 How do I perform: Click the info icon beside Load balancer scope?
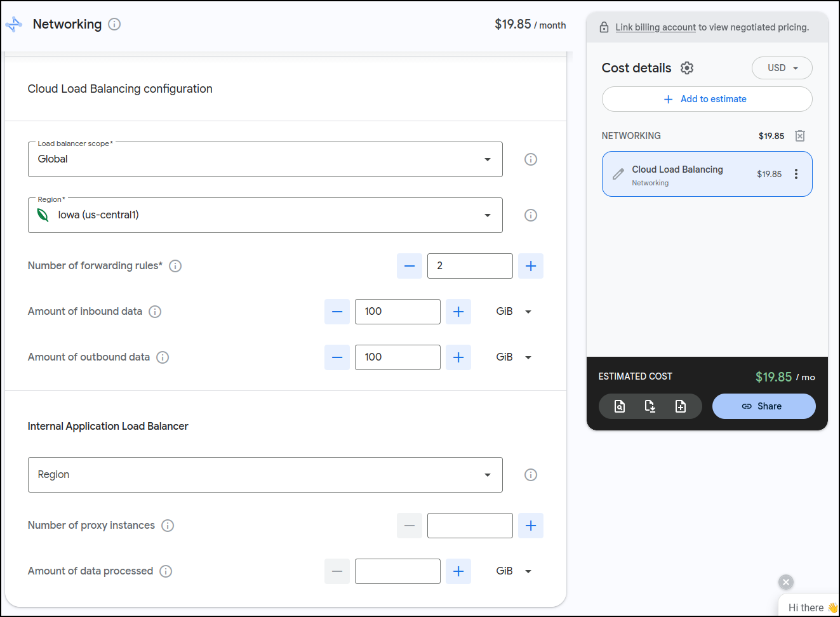point(531,159)
